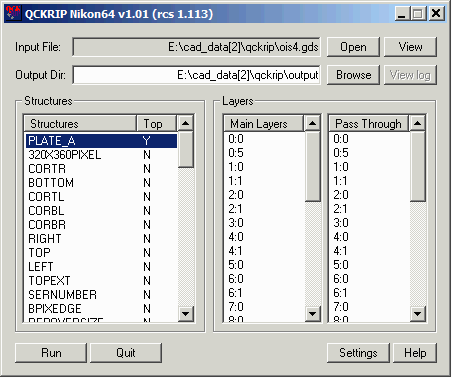452x378 pixels.
Task: Select the TOPEXT structure
Action: tap(101, 281)
